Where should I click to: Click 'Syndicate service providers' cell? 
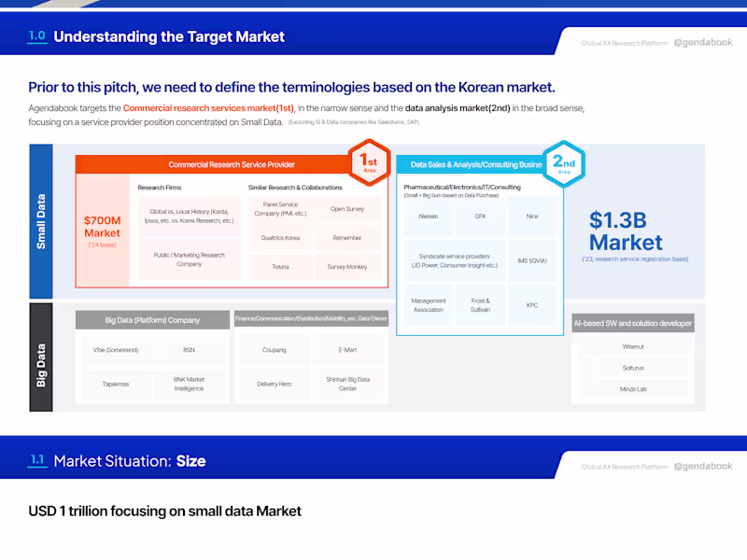point(455,261)
